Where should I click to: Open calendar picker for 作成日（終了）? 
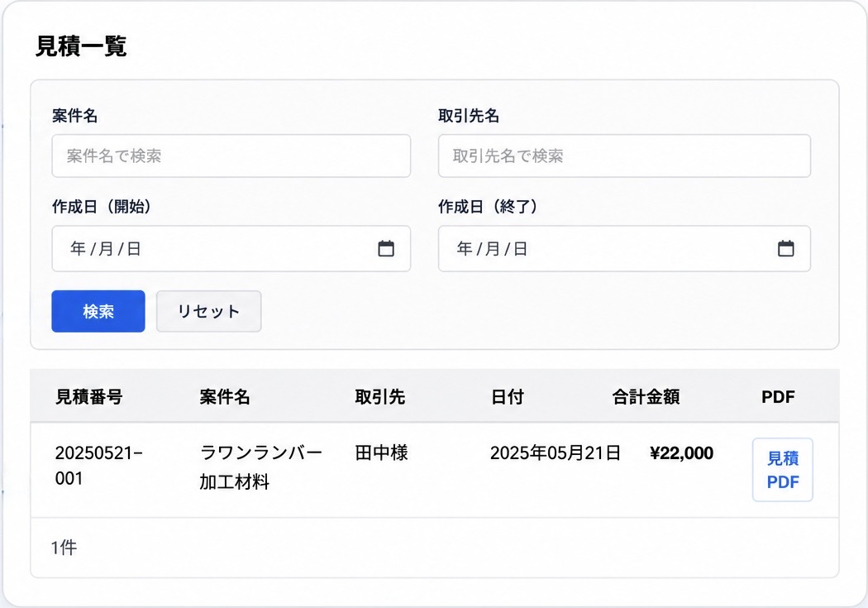pos(785,249)
